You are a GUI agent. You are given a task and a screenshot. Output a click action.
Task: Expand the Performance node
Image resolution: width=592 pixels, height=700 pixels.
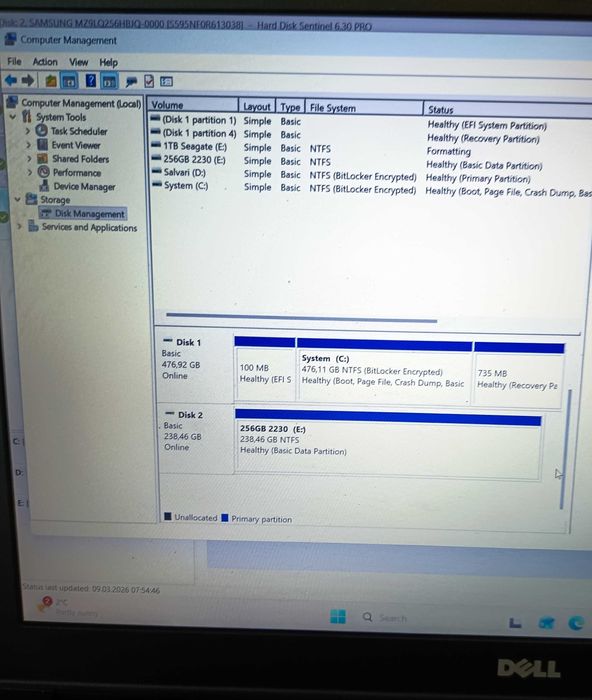(30, 172)
